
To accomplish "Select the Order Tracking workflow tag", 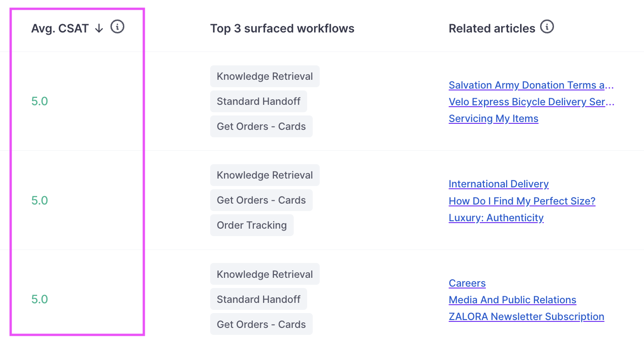I will tap(252, 225).
